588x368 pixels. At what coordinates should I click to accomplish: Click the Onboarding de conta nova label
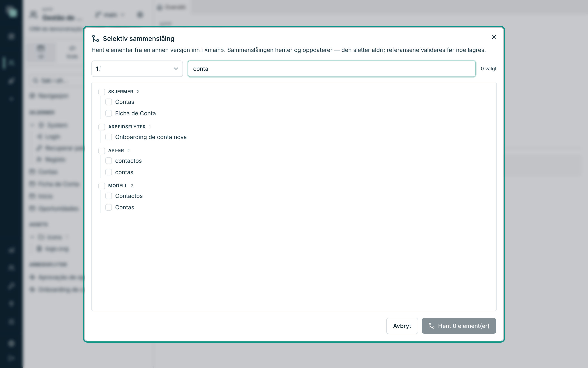151,137
